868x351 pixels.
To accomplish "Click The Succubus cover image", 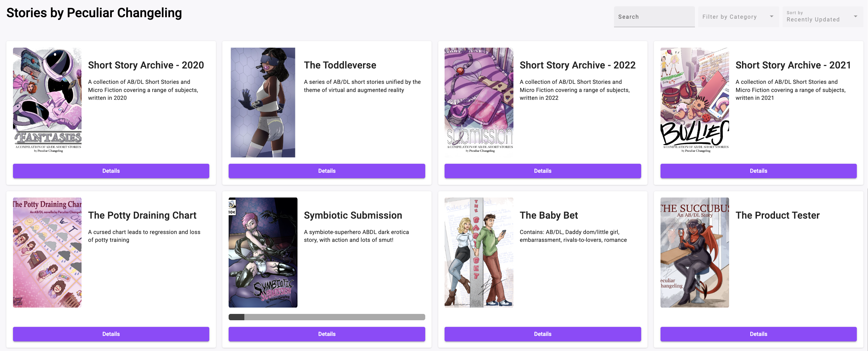I will pos(694,252).
